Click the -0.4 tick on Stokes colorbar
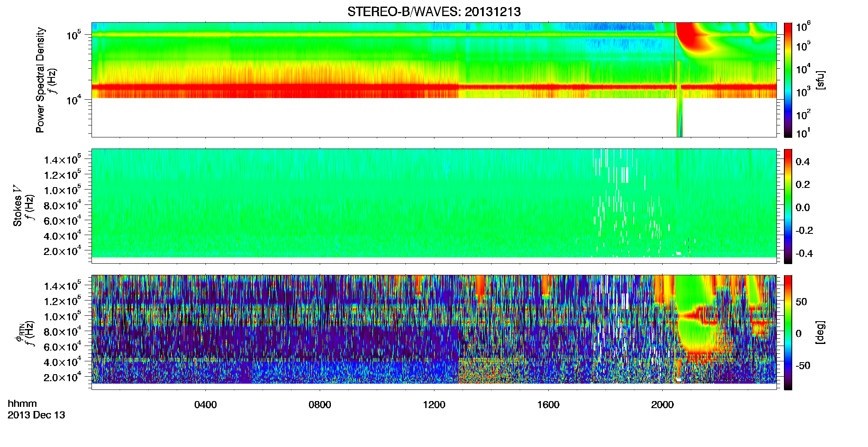The image size is (868, 447). (x=804, y=254)
